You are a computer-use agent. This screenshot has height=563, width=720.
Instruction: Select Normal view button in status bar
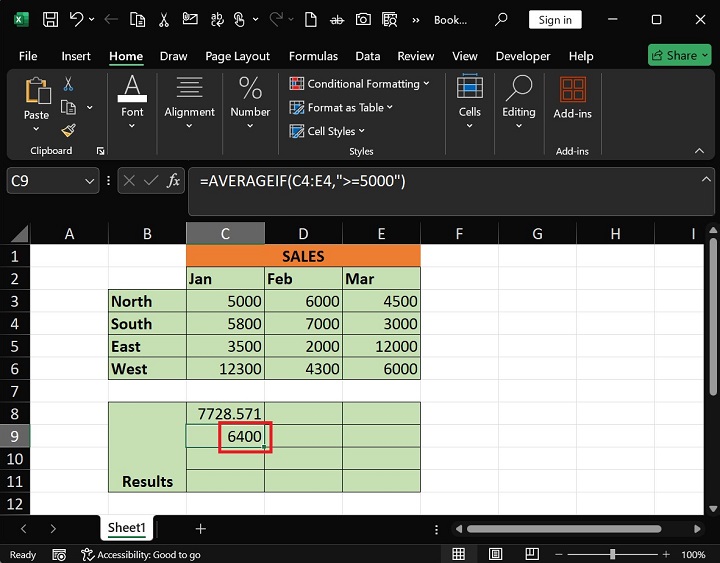[x=458, y=554]
